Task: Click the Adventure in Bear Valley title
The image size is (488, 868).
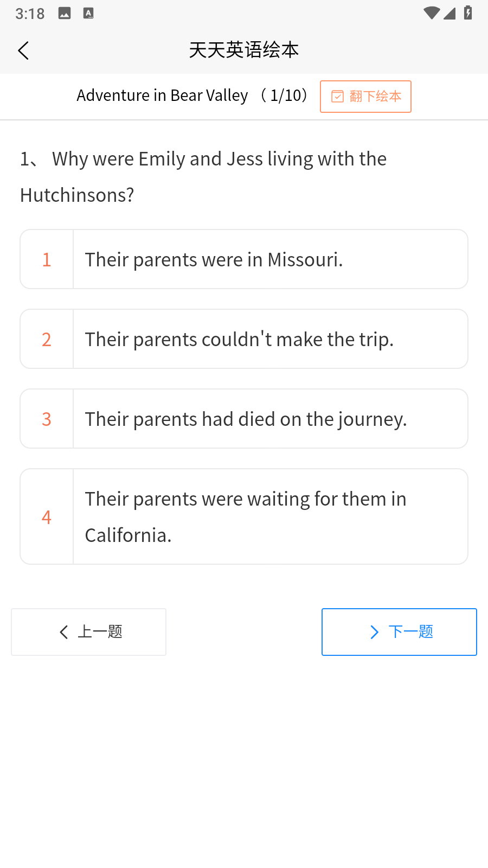Action: point(162,95)
